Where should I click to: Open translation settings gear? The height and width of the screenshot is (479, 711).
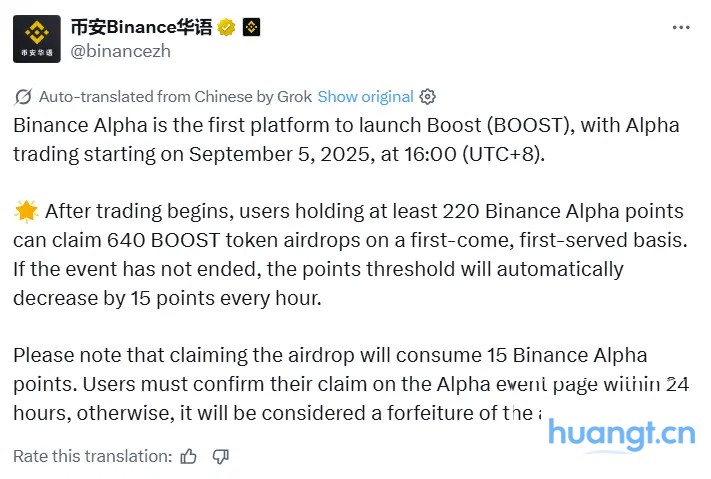click(x=428, y=97)
